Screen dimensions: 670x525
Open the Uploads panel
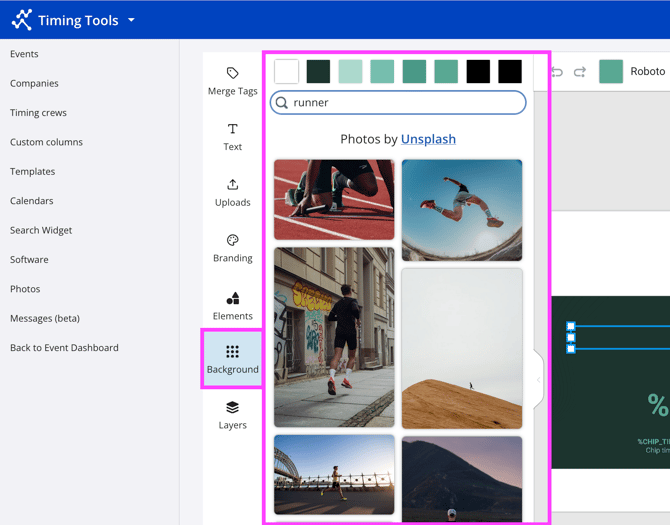click(232, 193)
